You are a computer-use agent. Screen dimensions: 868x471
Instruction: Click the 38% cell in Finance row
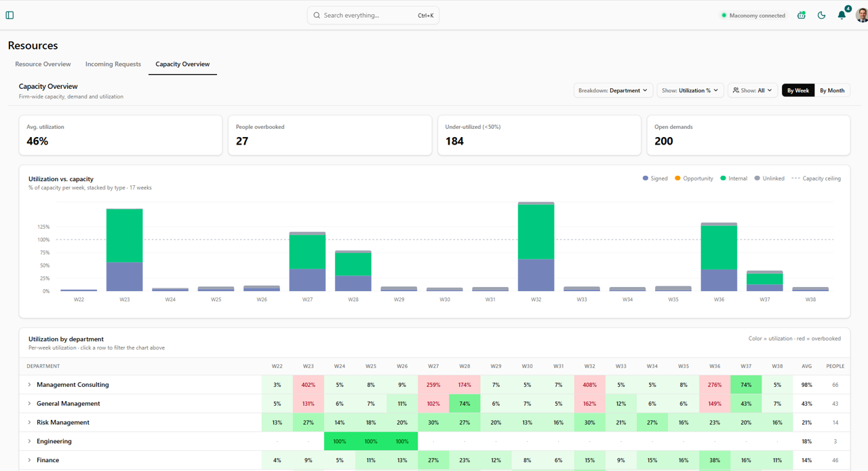pyautogui.click(x=715, y=460)
